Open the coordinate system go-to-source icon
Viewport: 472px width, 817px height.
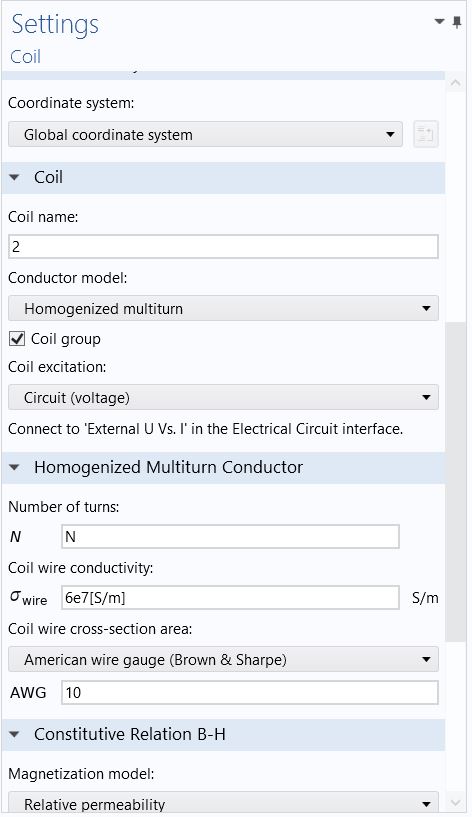pyautogui.click(x=426, y=134)
